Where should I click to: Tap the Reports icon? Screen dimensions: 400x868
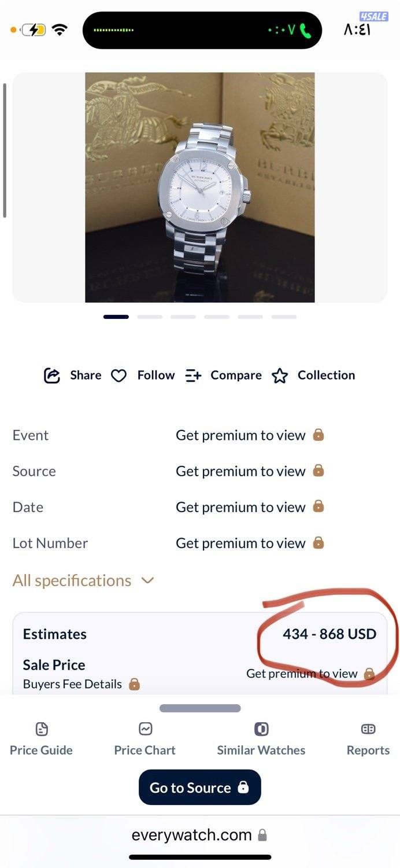coord(368,729)
